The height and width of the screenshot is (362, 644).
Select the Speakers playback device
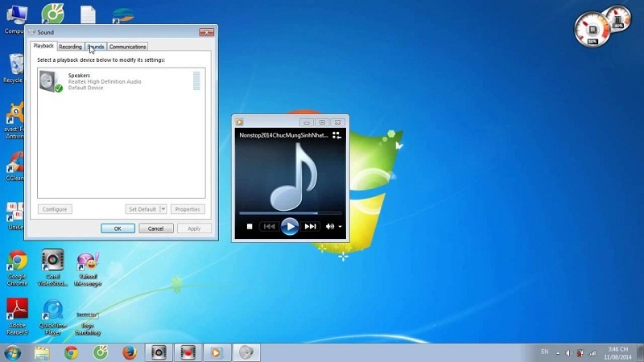(122, 81)
